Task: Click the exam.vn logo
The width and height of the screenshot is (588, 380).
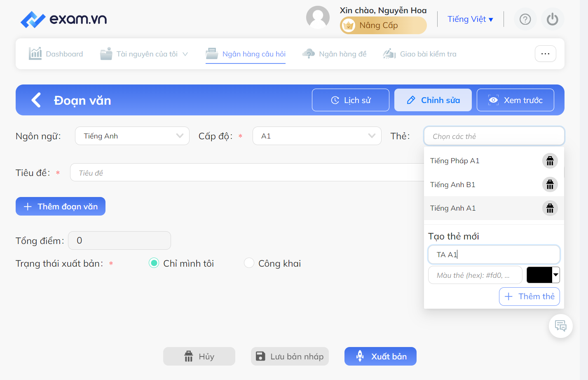Action: pyautogui.click(x=63, y=19)
